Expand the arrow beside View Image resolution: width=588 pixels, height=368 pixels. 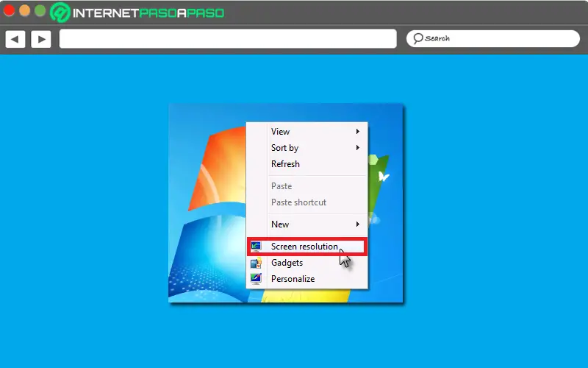358,132
